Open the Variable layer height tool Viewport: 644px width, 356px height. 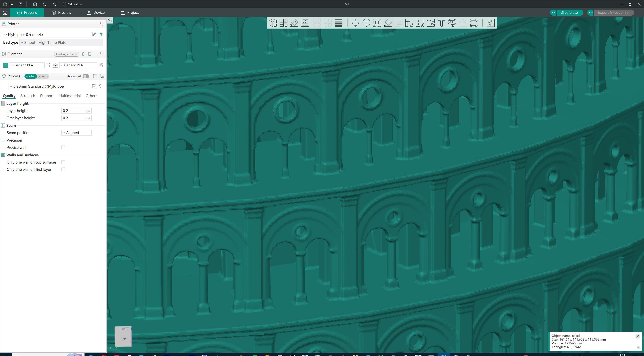[x=338, y=23]
